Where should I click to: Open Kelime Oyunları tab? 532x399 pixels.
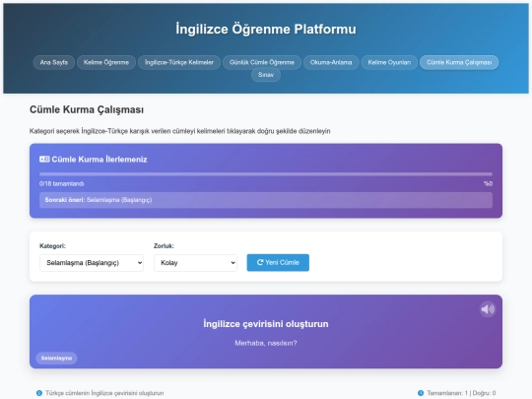coord(389,62)
